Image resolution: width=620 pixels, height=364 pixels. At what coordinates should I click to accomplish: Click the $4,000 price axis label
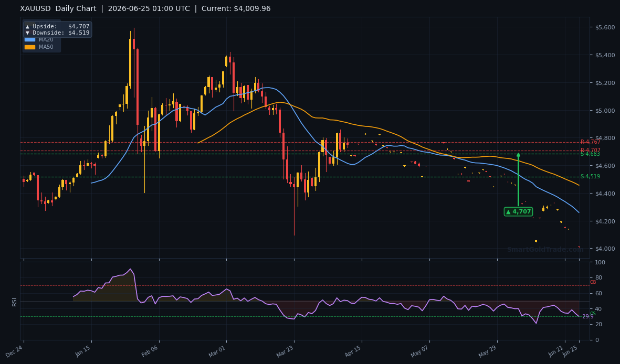605,249
